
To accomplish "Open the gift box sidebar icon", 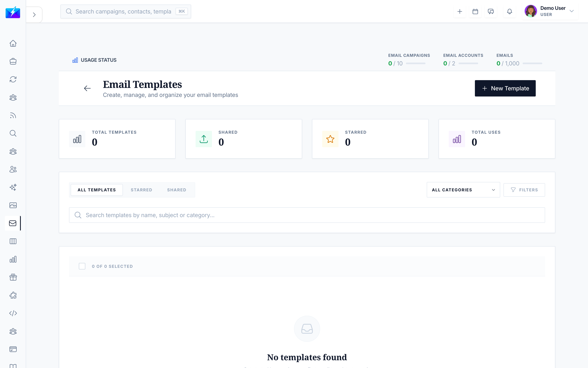I will tap(13, 277).
